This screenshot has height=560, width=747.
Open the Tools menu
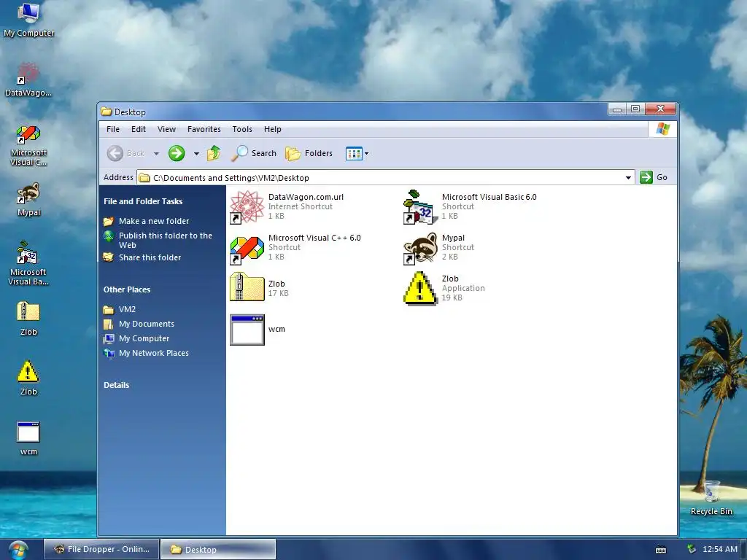click(242, 129)
